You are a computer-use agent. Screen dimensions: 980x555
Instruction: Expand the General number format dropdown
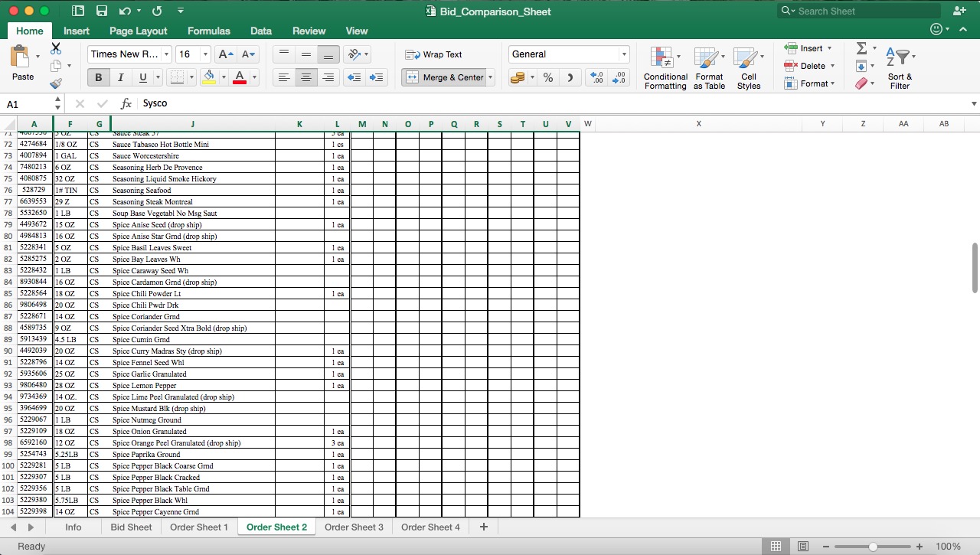[x=624, y=54]
